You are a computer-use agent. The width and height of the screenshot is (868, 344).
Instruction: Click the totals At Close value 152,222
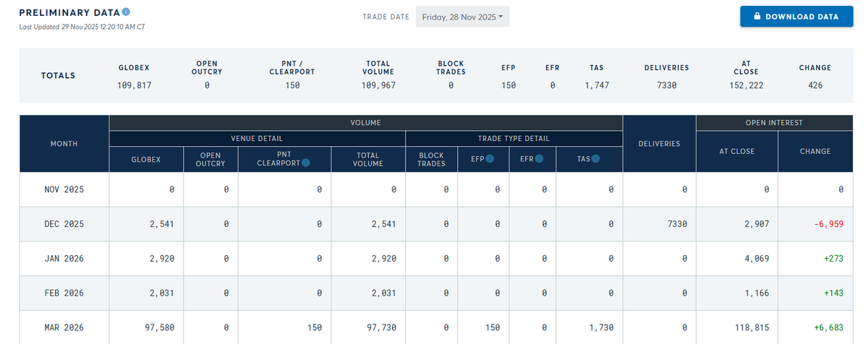click(x=746, y=85)
